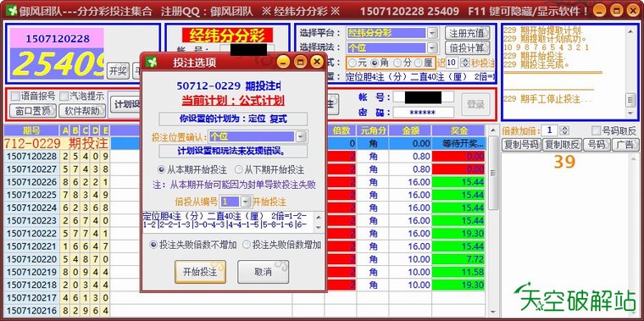This screenshot has height=321, width=644.
Task: Minimize the 投注选项 dialog with yellow button
Action: [282, 62]
